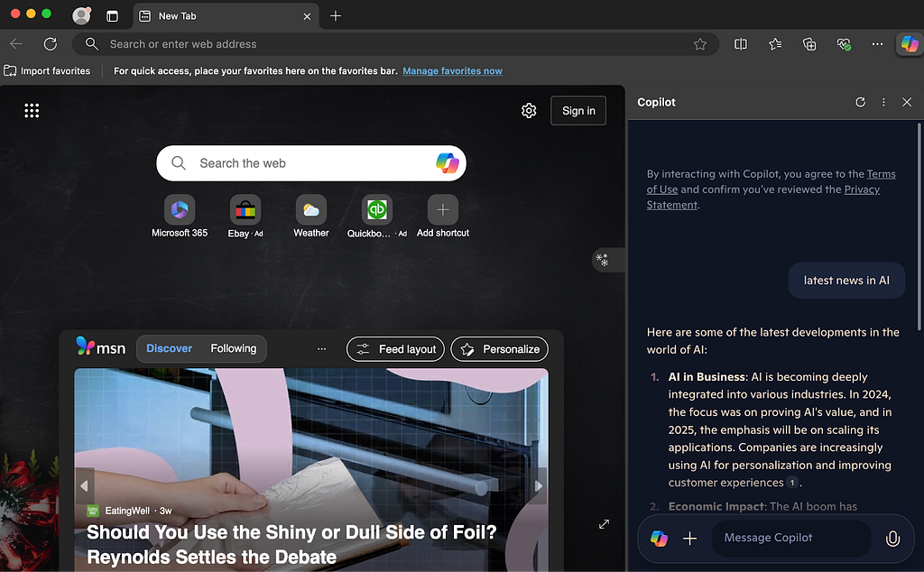Viewport: 924px width, 572px height.
Task: Click the Sign in button
Action: [578, 111]
